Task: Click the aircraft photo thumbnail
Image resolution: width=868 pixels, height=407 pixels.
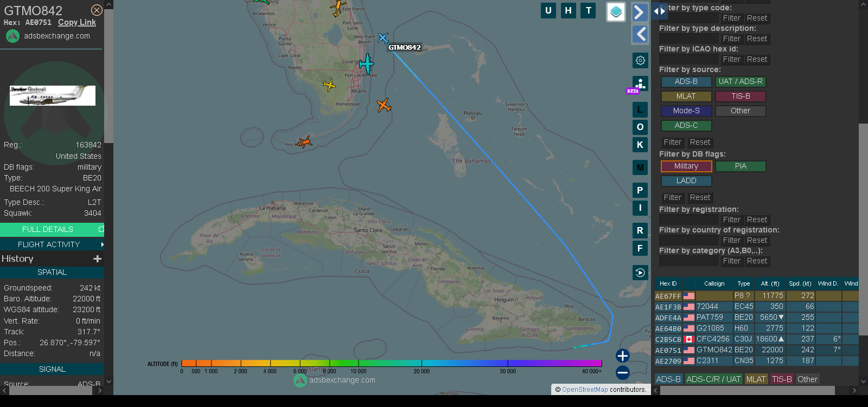Action: 53,95
